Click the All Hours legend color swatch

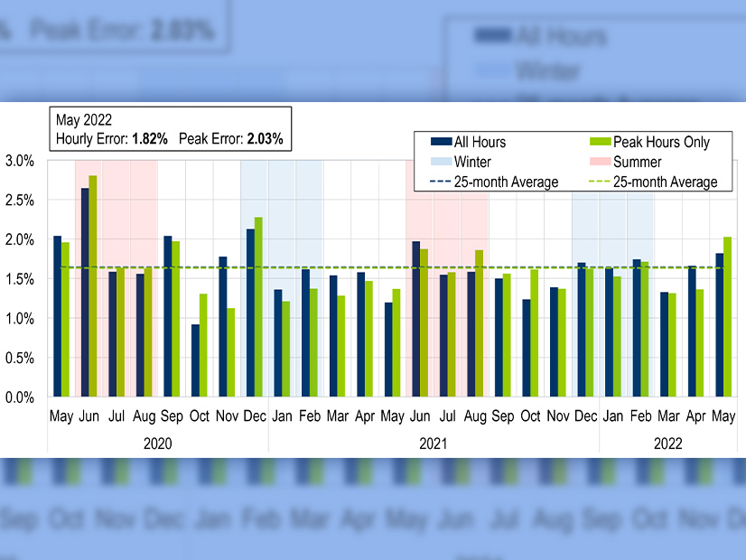pos(441,142)
